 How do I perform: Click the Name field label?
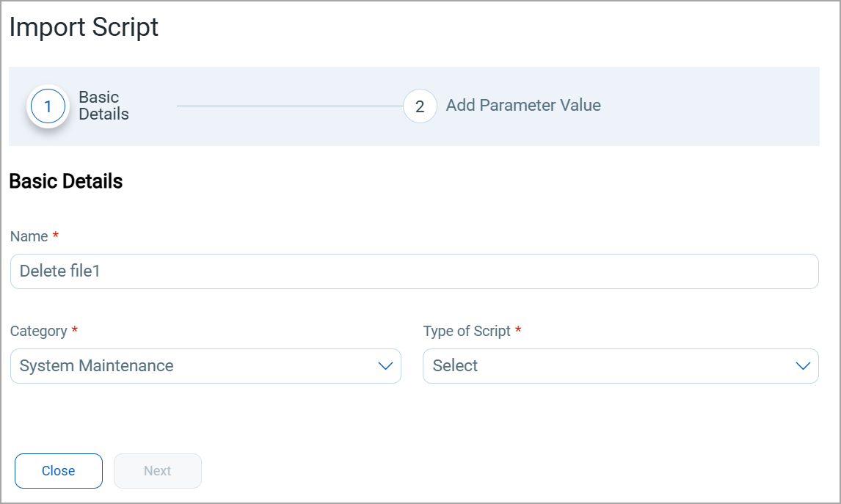(29, 236)
